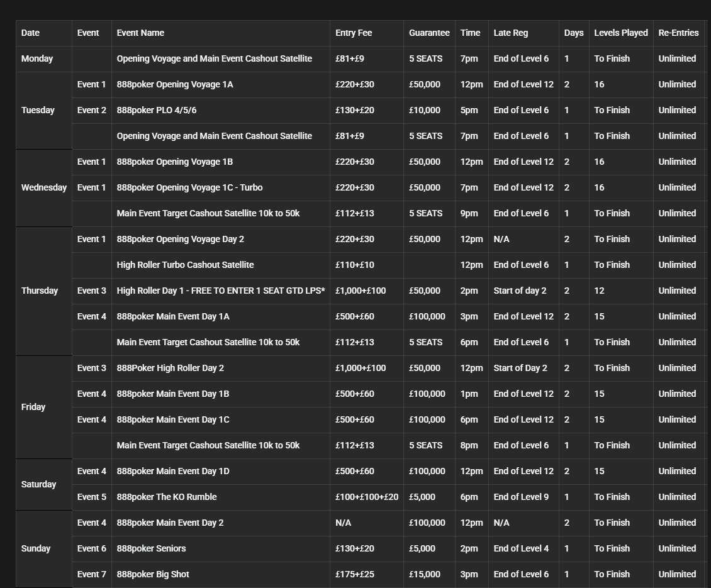Click the Re-Entries column header
Screen dimensions: 711x588
click(678, 33)
